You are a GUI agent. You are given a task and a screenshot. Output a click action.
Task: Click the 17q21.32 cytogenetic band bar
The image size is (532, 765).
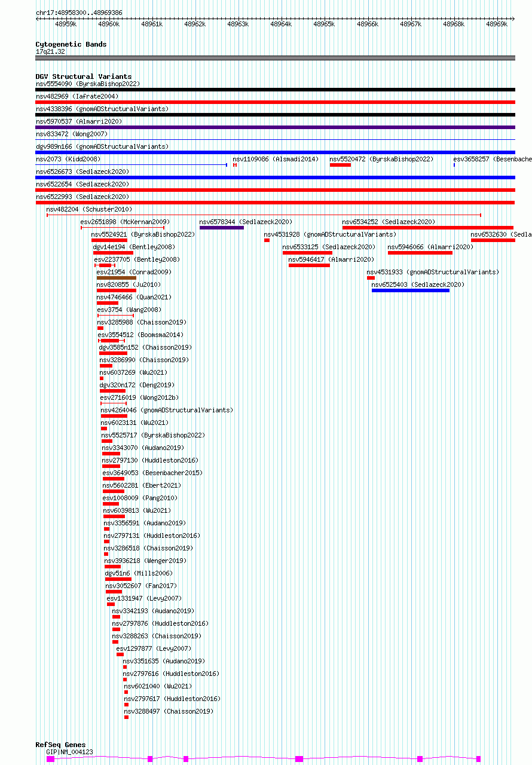[276, 58]
